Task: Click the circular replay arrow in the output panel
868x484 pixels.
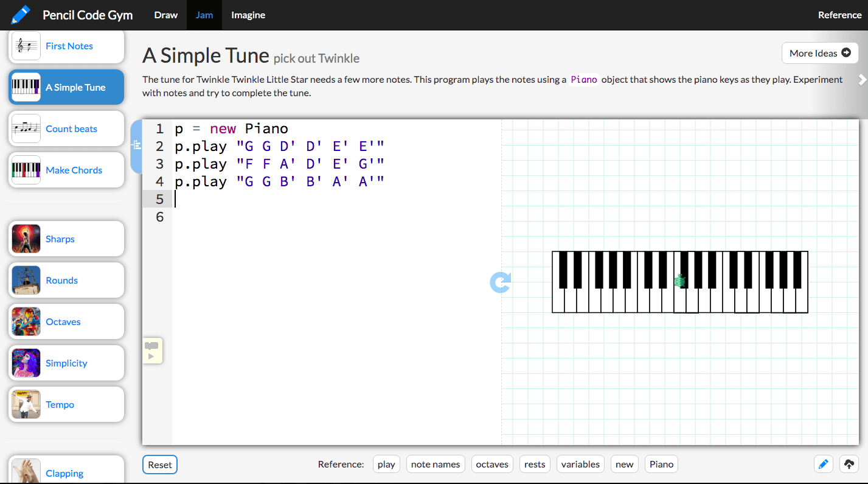Action: pyautogui.click(x=500, y=282)
